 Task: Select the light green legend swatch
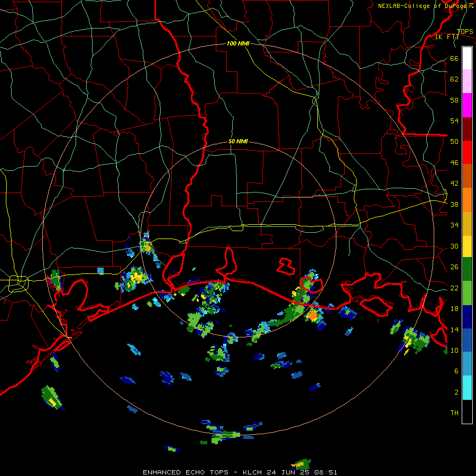pos(467,292)
